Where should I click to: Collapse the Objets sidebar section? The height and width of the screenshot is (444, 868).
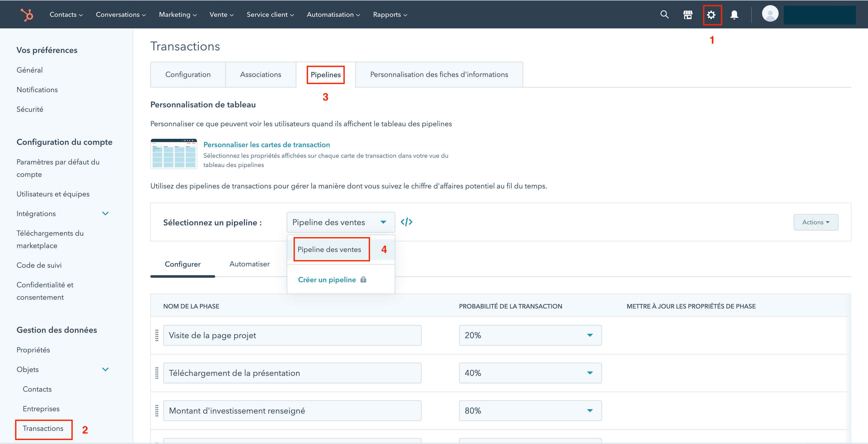105,370
